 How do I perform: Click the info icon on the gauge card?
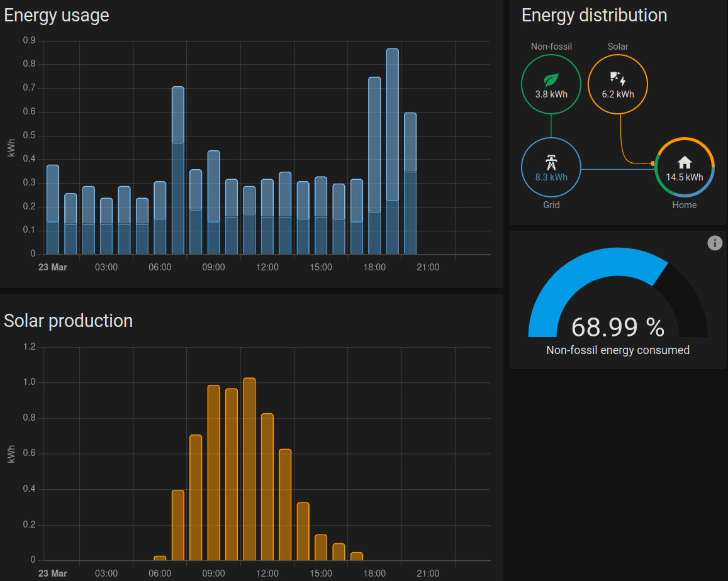tap(715, 243)
